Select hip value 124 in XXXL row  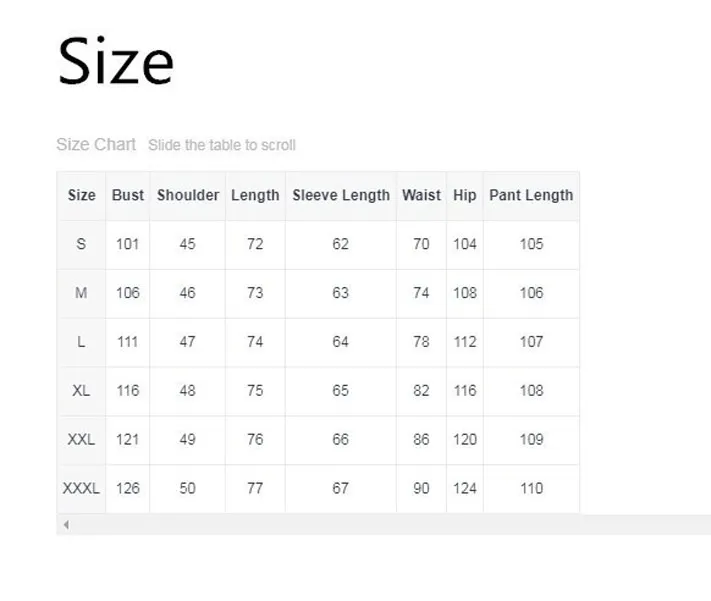[x=465, y=489]
